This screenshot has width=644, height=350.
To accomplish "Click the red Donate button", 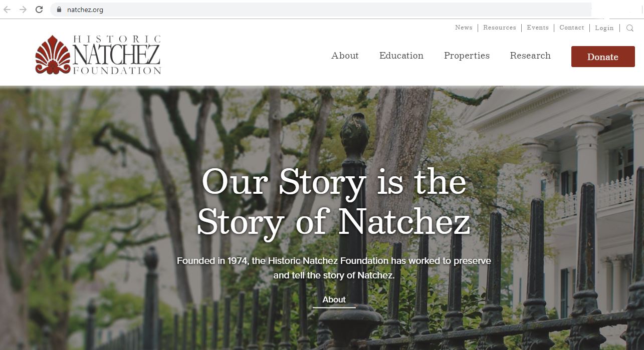I will pos(603,57).
